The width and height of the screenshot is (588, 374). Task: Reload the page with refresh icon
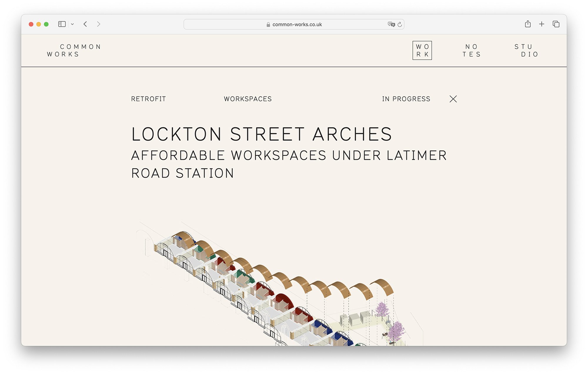pos(400,24)
